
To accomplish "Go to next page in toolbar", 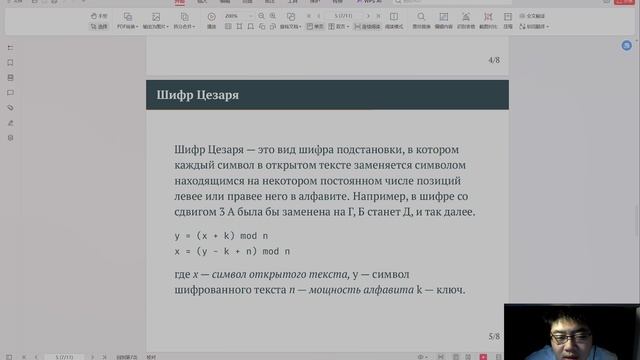I will [x=368, y=16].
